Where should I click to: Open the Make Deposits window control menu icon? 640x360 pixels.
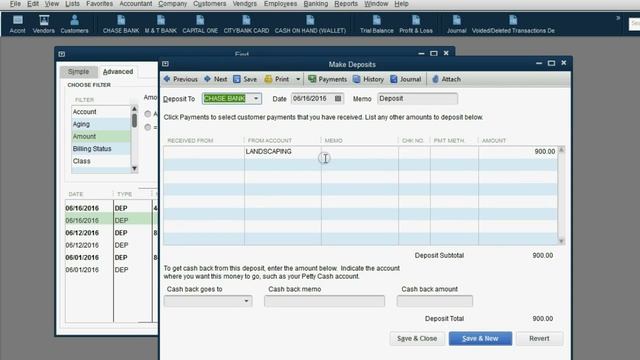165,64
